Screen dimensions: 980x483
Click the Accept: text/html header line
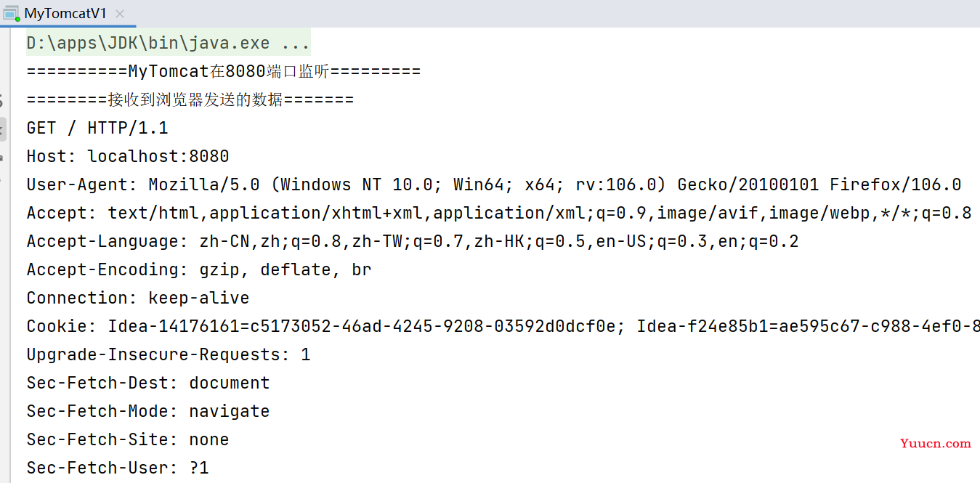(x=499, y=214)
